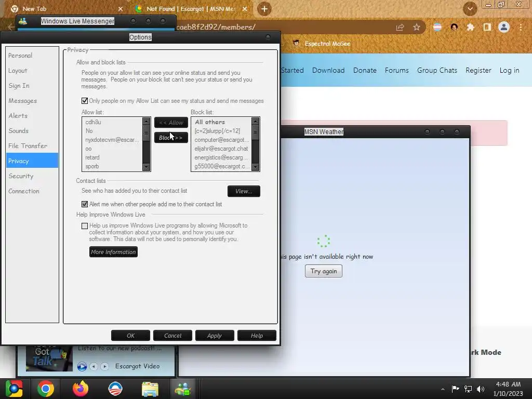The width and height of the screenshot is (532, 399).
Task: Open the File Transfer options category
Action: [32, 146]
